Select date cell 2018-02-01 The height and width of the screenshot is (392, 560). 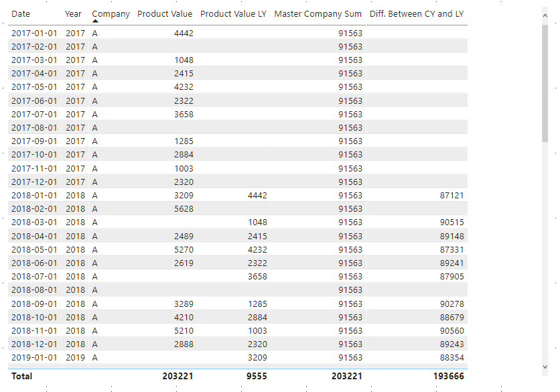pyautogui.click(x=34, y=209)
